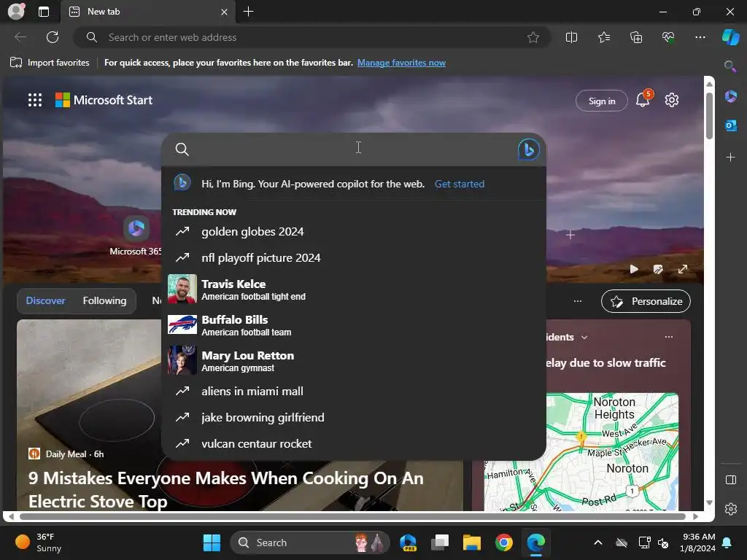The image size is (747, 560).
Task: Open Task View on the taskbar
Action: click(440, 542)
